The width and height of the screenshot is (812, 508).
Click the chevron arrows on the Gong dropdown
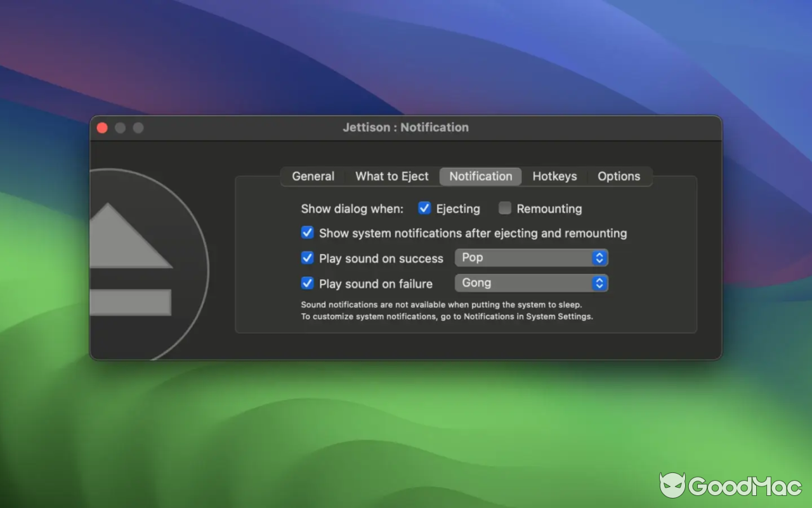tap(599, 283)
